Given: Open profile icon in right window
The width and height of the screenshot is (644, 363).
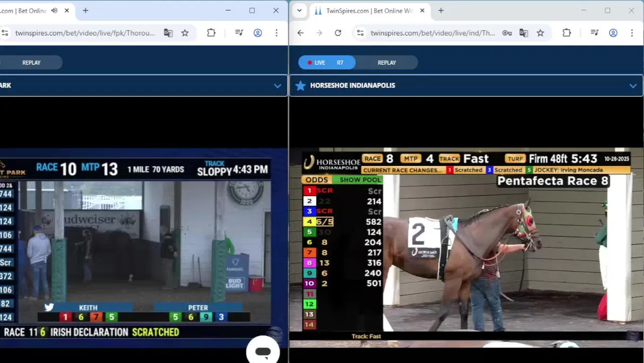Looking at the screenshot, I should (x=613, y=33).
